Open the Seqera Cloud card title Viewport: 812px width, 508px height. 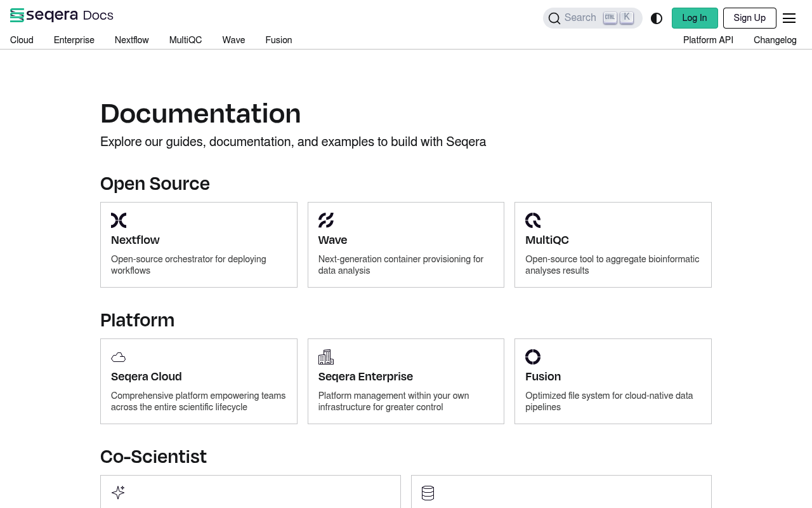click(147, 377)
